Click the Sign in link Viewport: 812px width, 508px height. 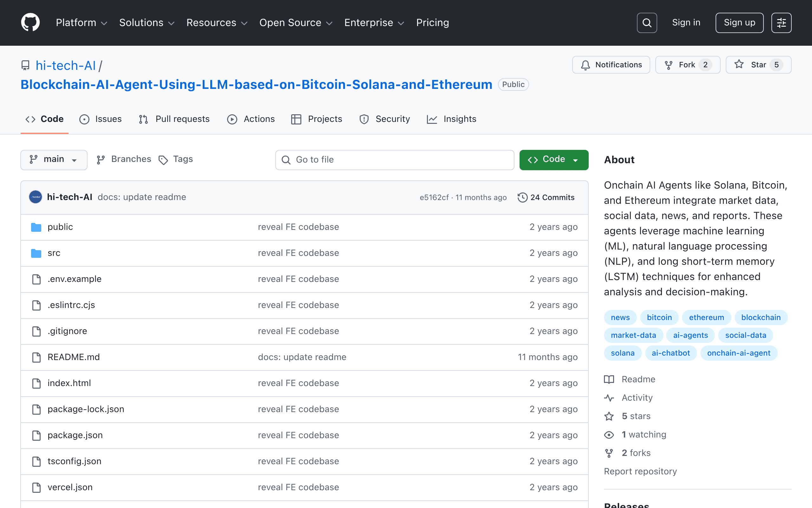(x=686, y=23)
